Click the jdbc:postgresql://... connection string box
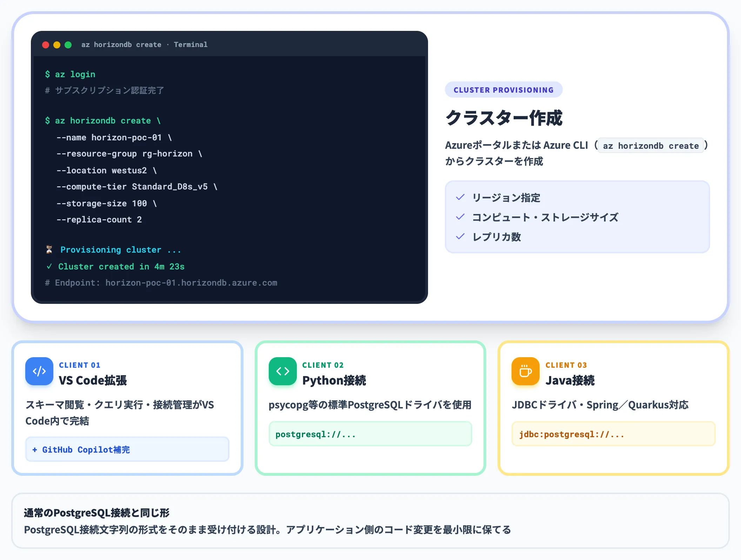Image resolution: width=741 pixels, height=560 pixels. 613,434
